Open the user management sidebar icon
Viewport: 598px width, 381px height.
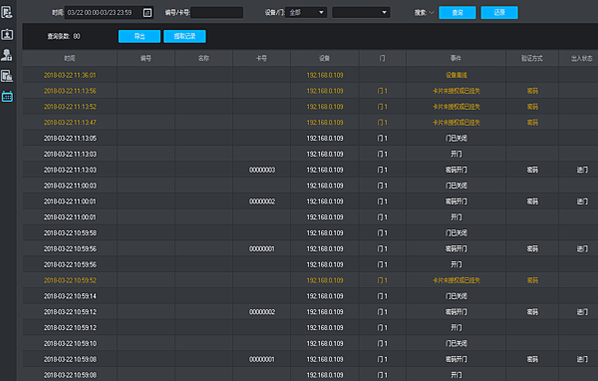[x=7, y=55]
